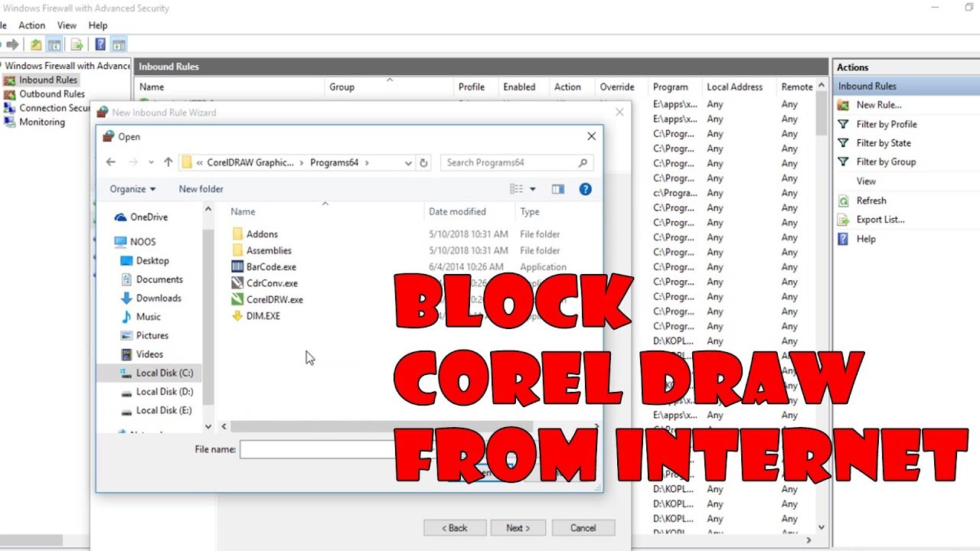Select BarCode.exe file
Screen dimensions: 980x551
pos(271,267)
